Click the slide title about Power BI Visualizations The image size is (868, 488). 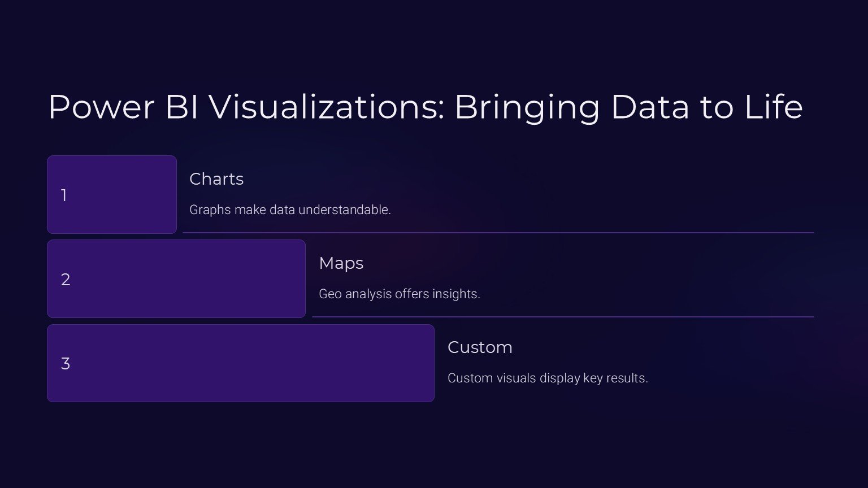tap(425, 107)
